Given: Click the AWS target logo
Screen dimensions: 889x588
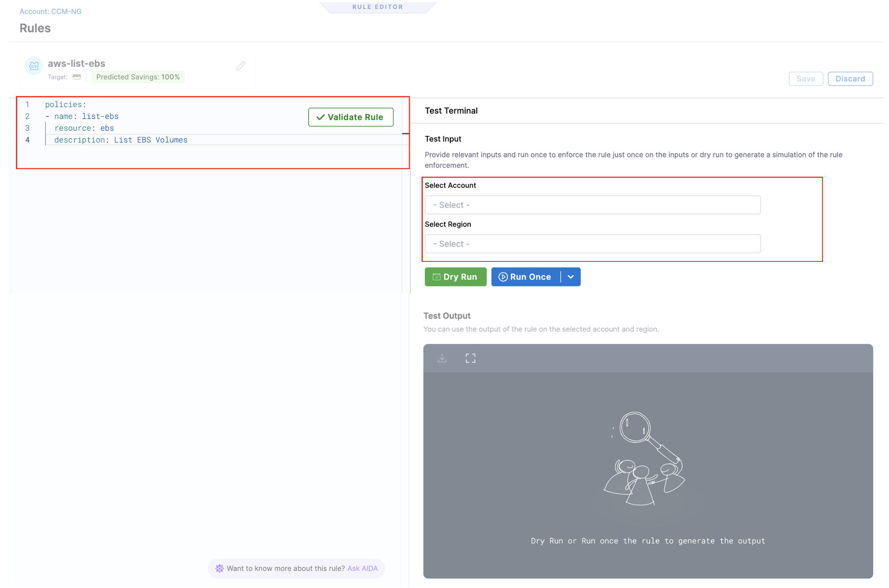Looking at the screenshot, I should pyautogui.click(x=77, y=76).
